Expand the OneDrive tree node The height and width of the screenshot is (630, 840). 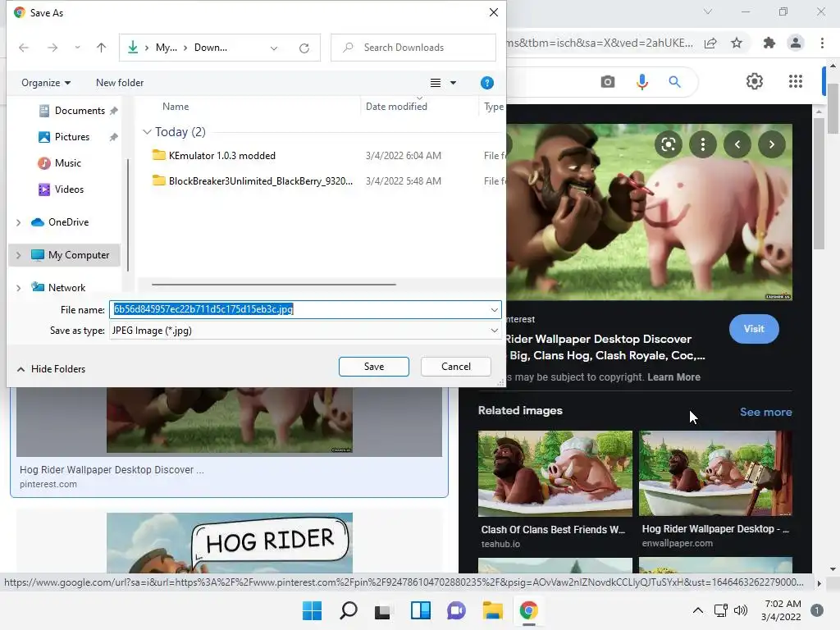pyautogui.click(x=18, y=222)
